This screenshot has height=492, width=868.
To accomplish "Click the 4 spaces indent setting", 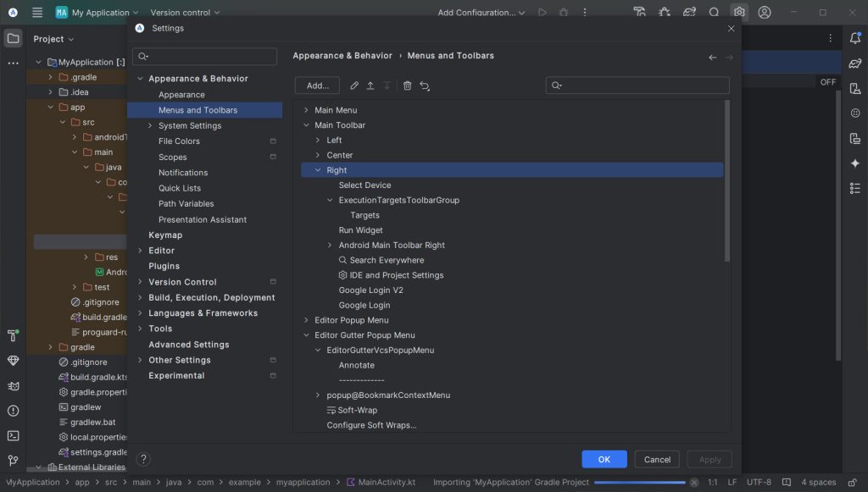I will pos(818,482).
